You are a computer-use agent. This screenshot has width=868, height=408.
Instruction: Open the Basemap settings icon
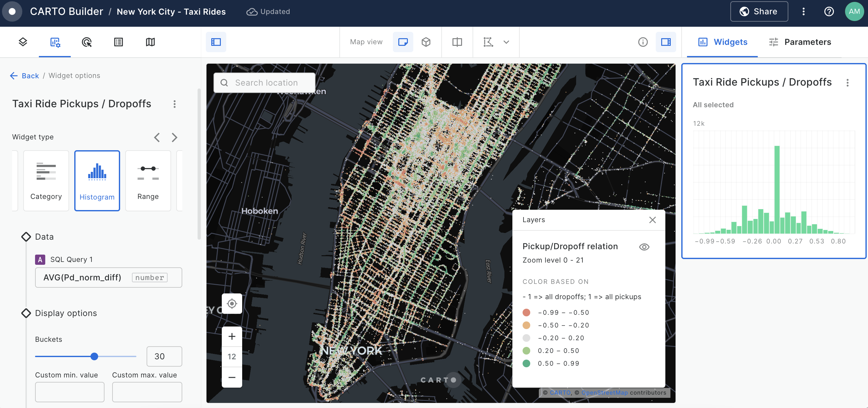[150, 42]
